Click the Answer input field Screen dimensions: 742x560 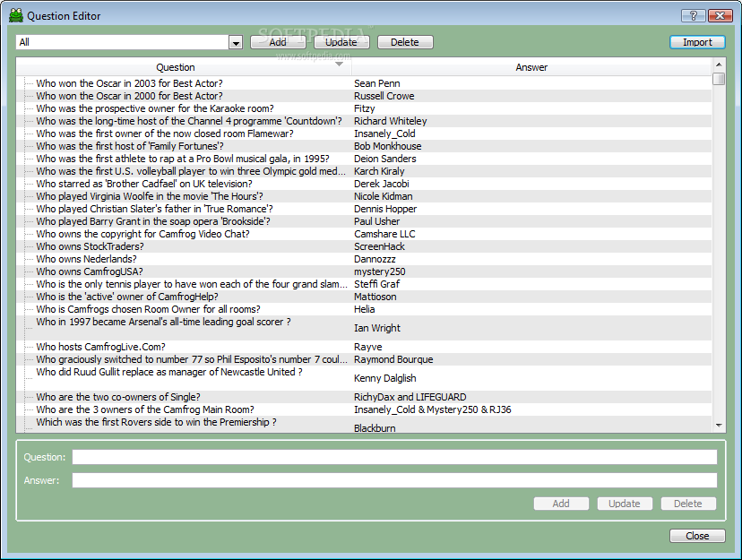point(394,480)
